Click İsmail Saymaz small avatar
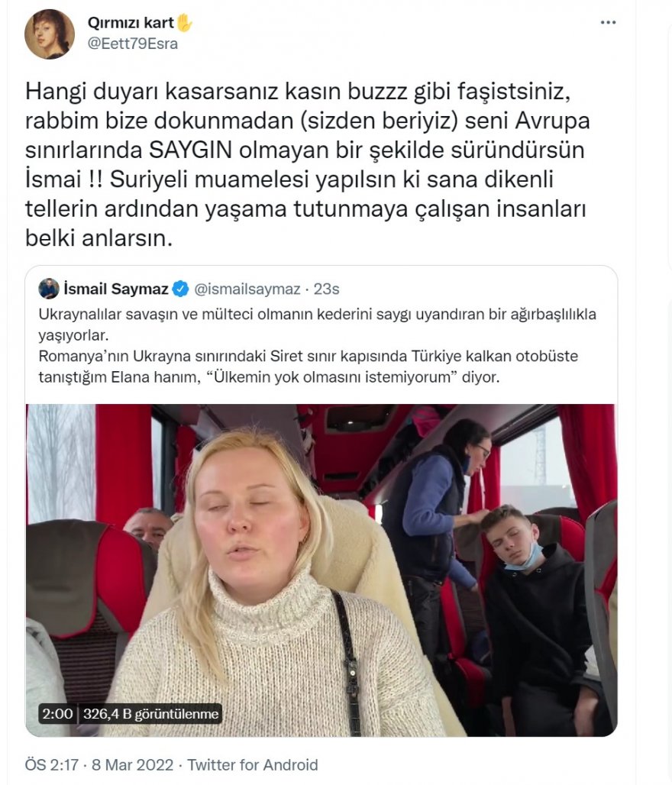Viewport: 672px width, 785px height. (x=49, y=289)
